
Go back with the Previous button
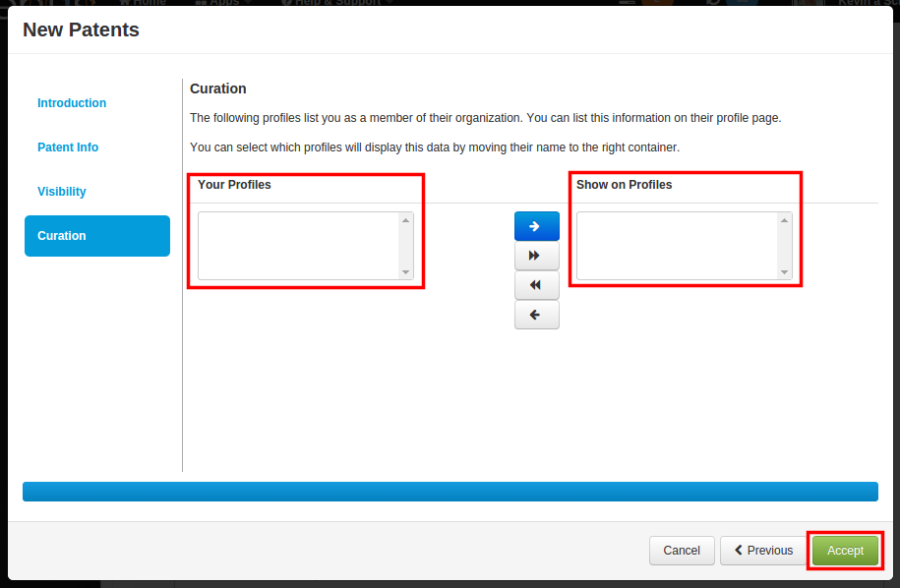pyautogui.click(x=763, y=551)
